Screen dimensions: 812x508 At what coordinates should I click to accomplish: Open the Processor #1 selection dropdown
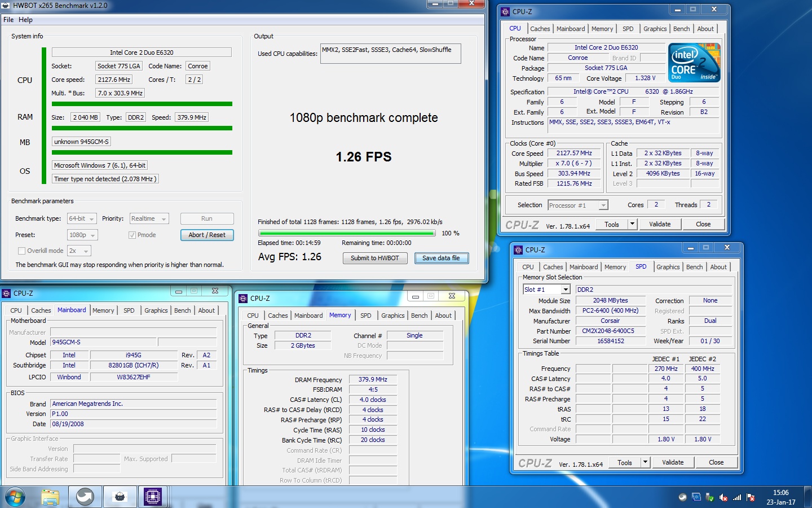coord(577,205)
